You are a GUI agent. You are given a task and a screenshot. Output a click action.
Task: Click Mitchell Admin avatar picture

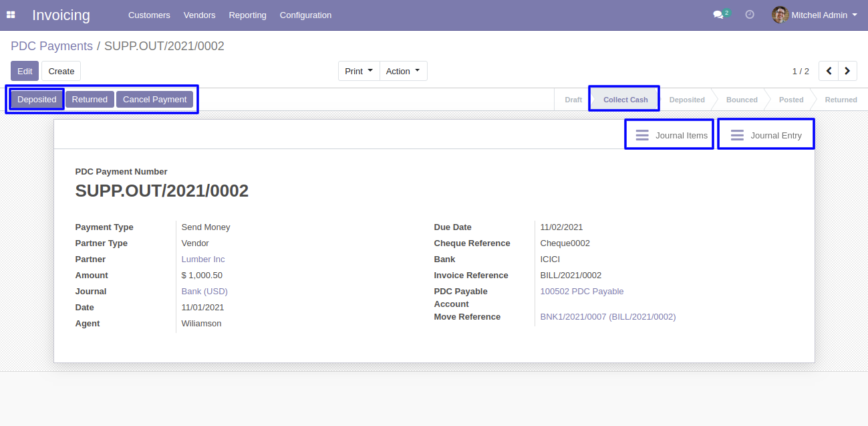[780, 15]
